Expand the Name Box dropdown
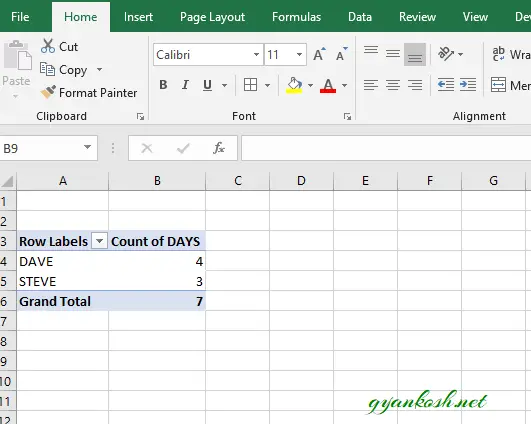The height and width of the screenshot is (424, 531). 87,147
